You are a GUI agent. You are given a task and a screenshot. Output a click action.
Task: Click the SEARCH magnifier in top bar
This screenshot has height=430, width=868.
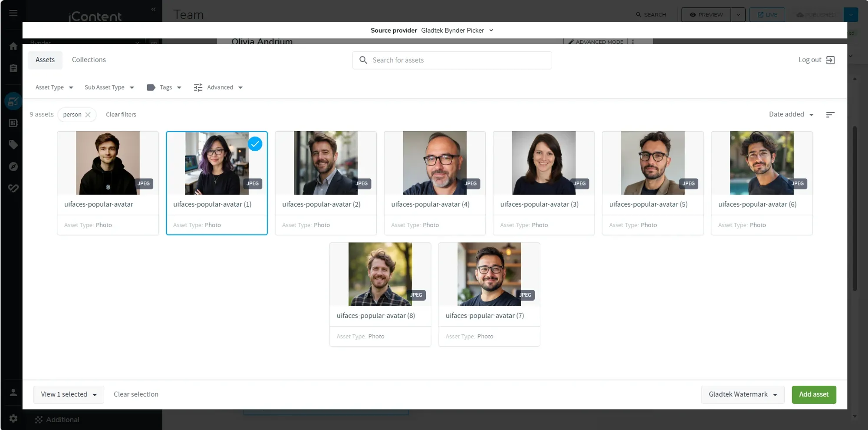coord(638,15)
